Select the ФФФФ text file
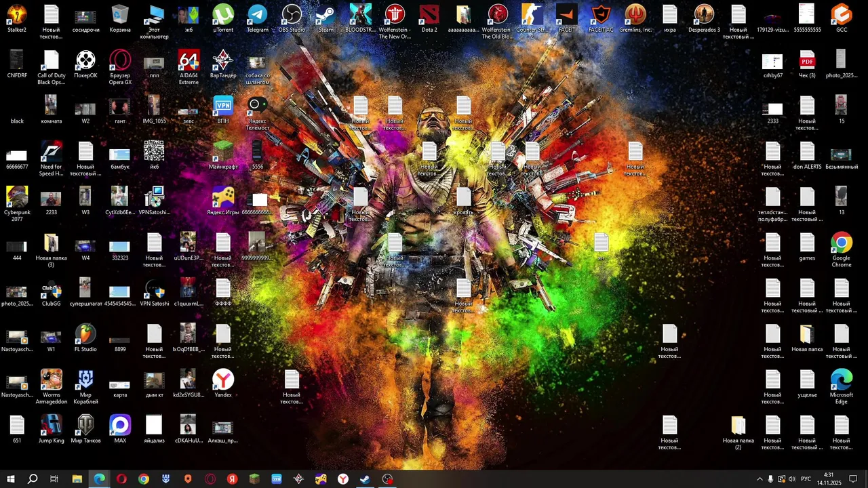The height and width of the screenshot is (488, 868). [x=222, y=293]
